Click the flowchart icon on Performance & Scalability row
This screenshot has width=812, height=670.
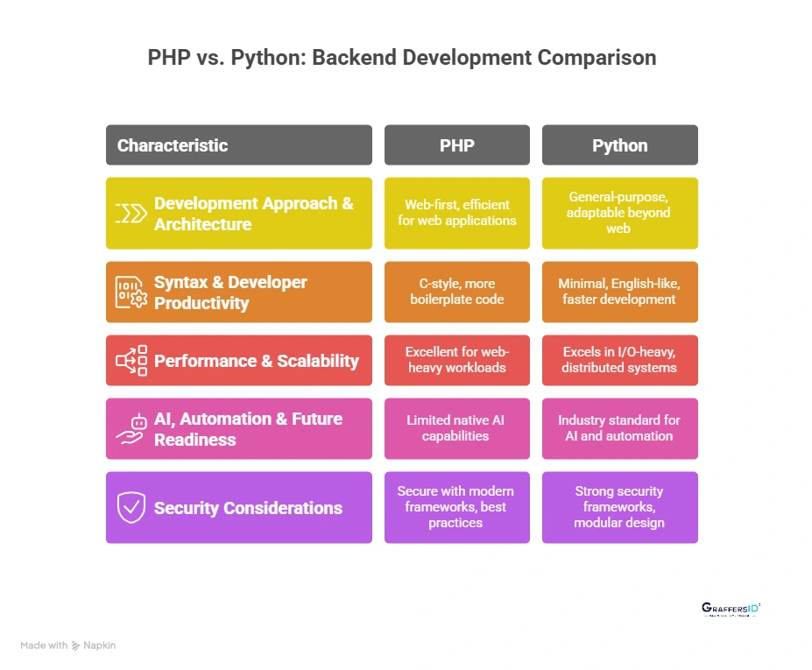pyautogui.click(x=130, y=360)
